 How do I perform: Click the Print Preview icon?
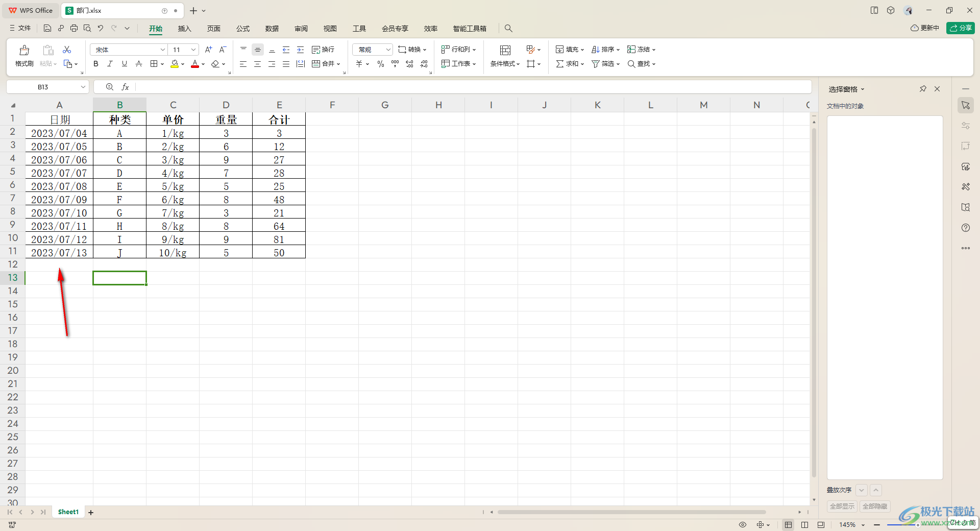click(x=87, y=29)
